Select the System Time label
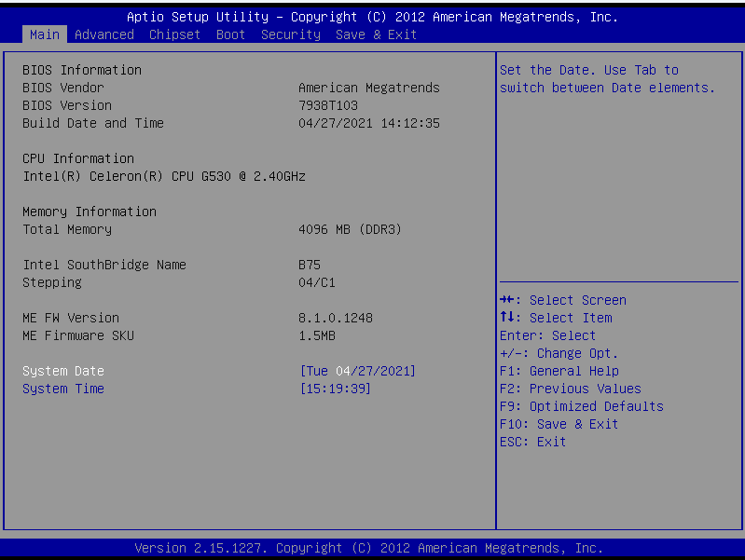745x560 pixels. click(x=63, y=389)
